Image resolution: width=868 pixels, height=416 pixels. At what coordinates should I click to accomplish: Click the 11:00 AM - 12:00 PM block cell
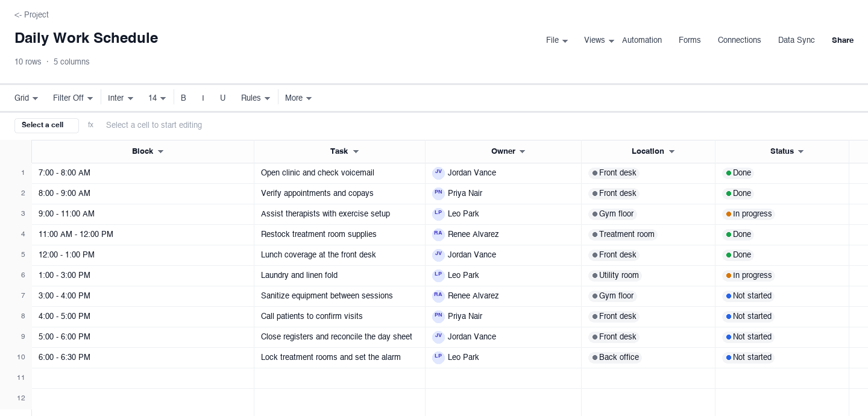pos(143,235)
